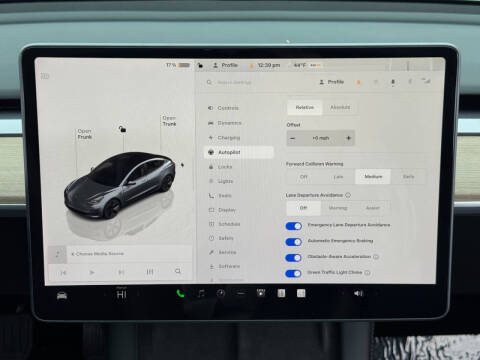Image resolution: width=480 pixels, height=360 pixels.
Task: Set Forward Collision Warning to Early
Action: tap(408, 177)
